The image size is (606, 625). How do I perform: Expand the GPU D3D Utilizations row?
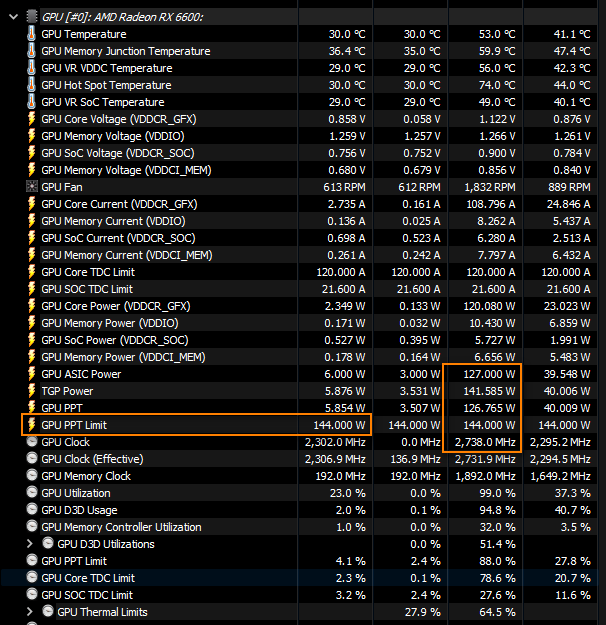(30, 544)
